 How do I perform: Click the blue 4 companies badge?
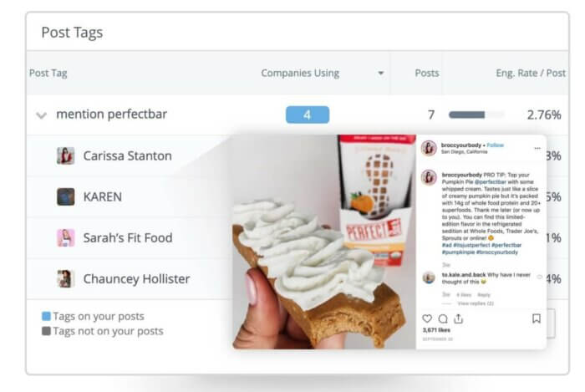coord(308,115)
